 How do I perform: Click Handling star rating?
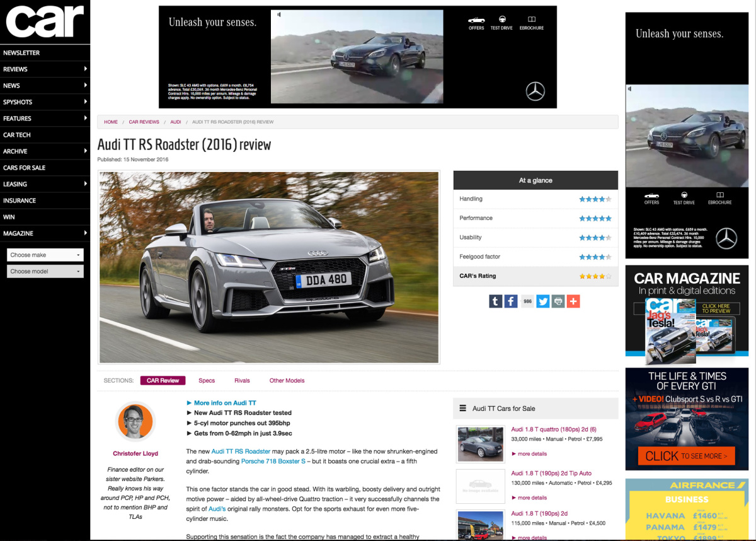tap(595, 199)
